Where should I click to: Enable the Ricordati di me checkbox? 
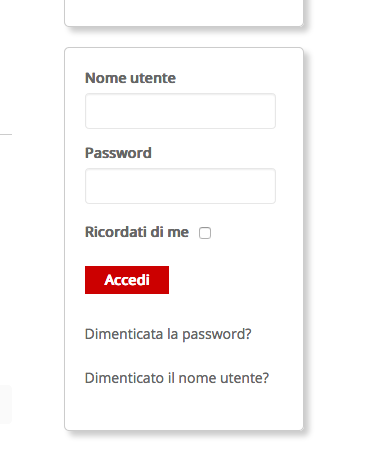[x=205, y=233]
